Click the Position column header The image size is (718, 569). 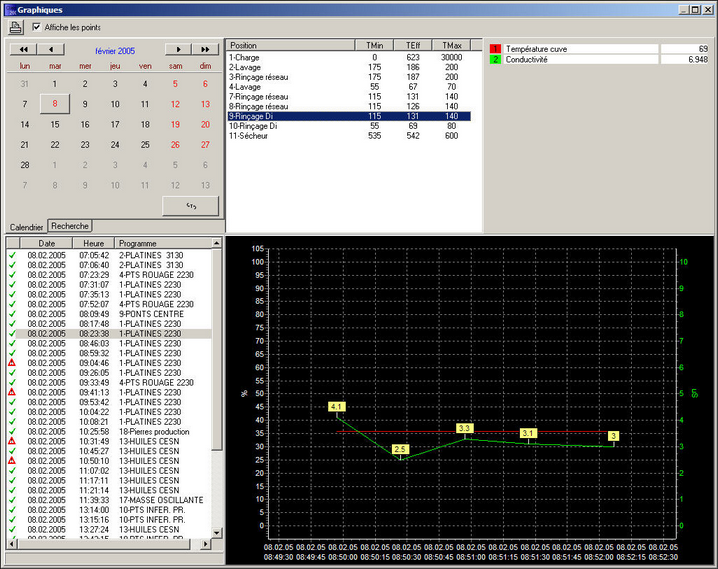(290, 45)
